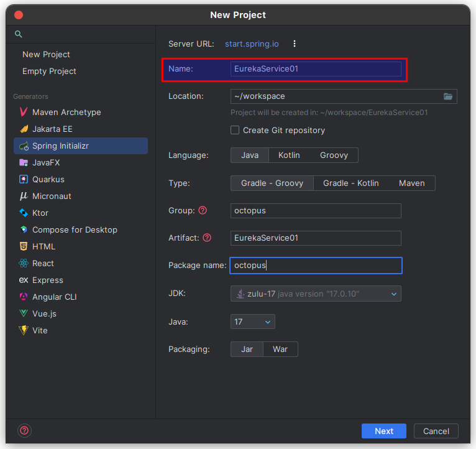Choose the JavaFX generator
Viewport: 476px width, 449px height.
[x=81, y=162]
